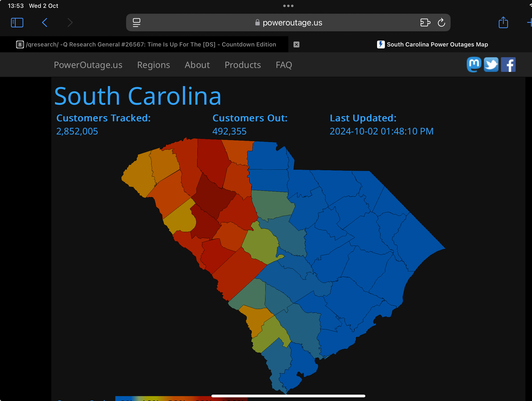Click the South Carolina heading

point(138,96)
